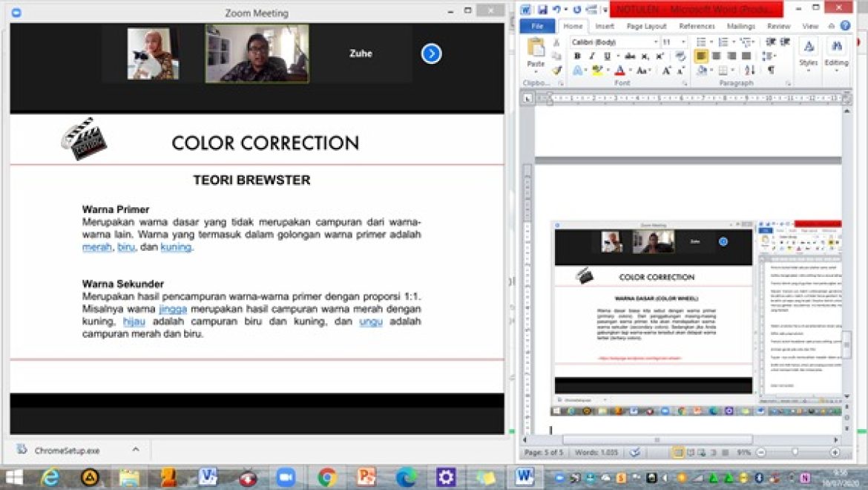Open the Mailings ribbon tab
The height and width of the screenshot is (490, 868).
pyautogui.click(x=741, y=26)
